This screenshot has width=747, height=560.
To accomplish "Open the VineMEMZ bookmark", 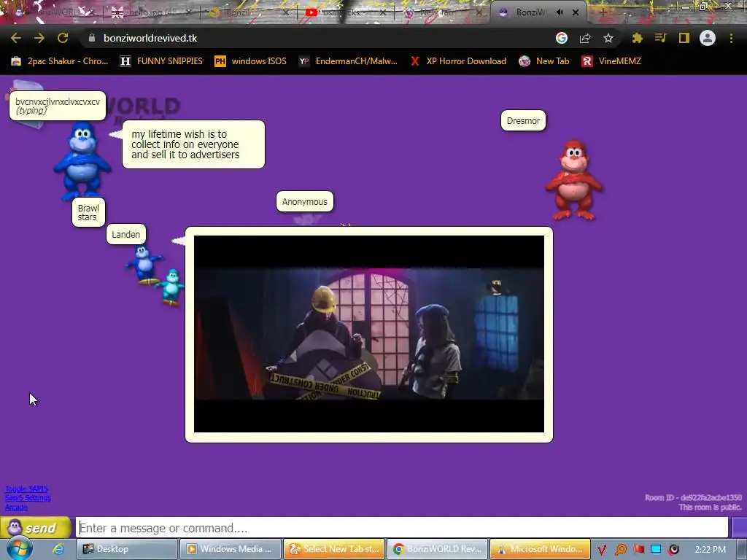I will point(611,61).
